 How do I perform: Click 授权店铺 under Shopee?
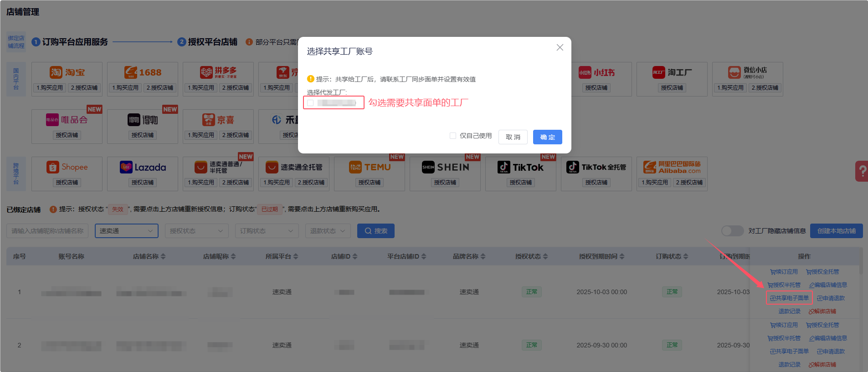pyautogui.click(x=67, y=183)
